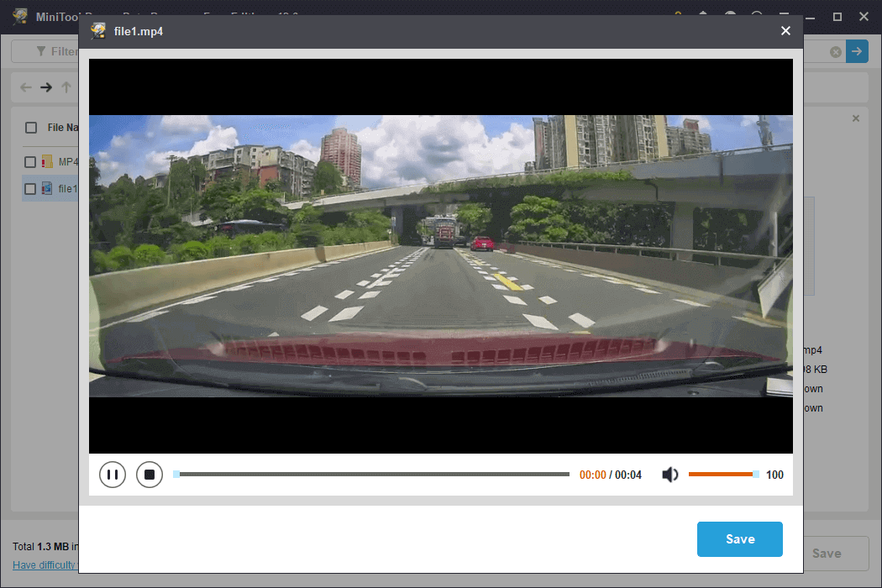Viewport: 882px width, 588px height.
Task: Stop the video playback
Action: click(x=150, y=474)
